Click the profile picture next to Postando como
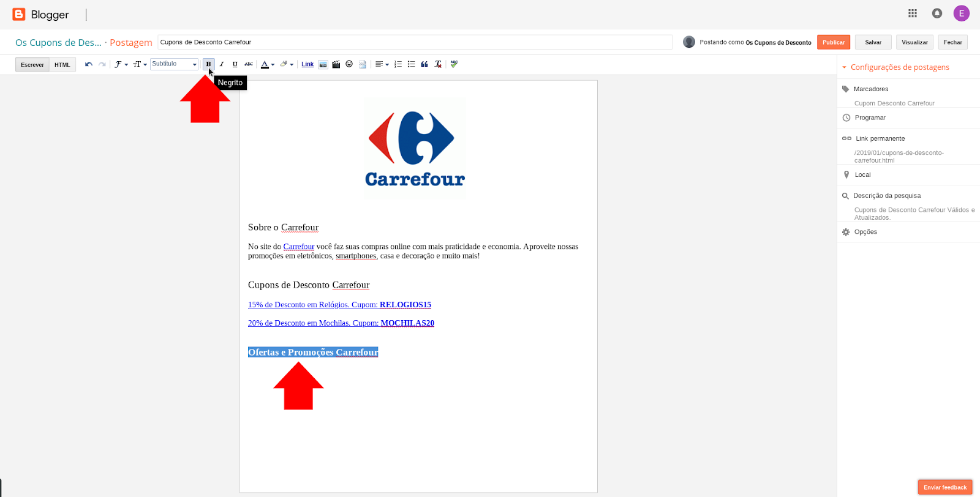Image resolution: width=980 pixels, height=497 pixels. tap(689, 42)
